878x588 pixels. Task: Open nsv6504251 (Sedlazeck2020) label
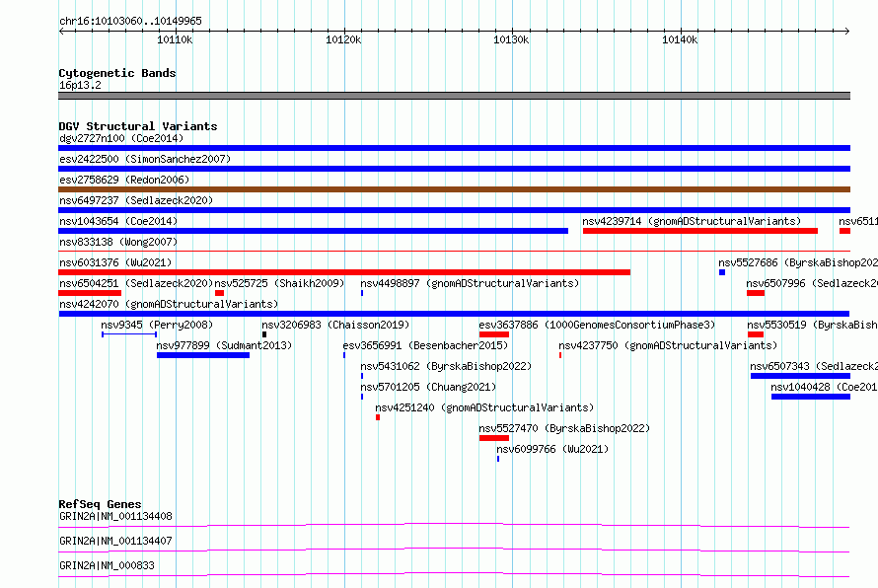click(136, 283)
